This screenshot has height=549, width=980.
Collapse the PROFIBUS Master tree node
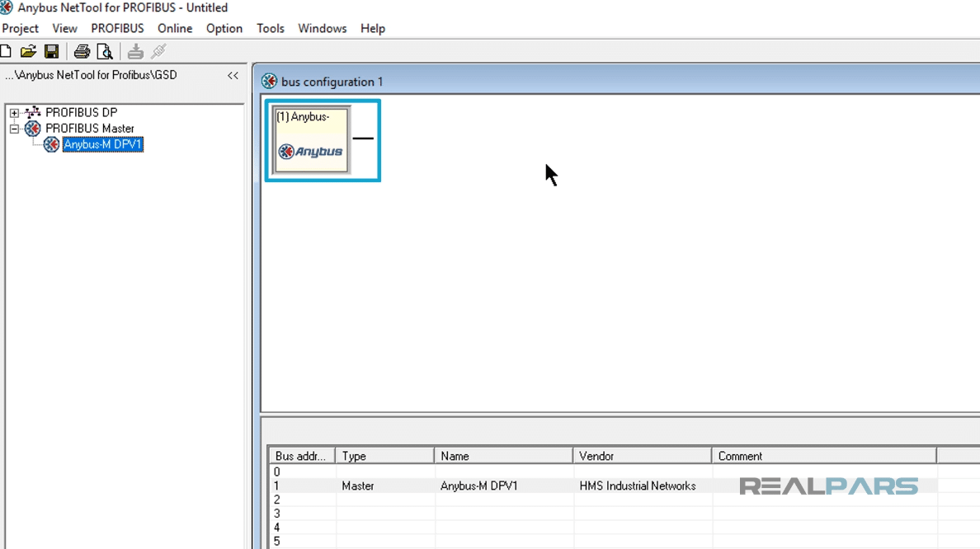tap(14, 129)
